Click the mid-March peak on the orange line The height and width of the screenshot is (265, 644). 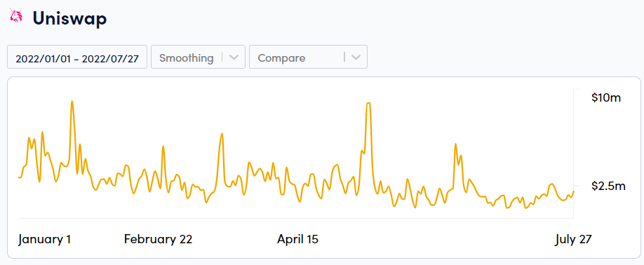pyautogui.click(x=222, y=134)
